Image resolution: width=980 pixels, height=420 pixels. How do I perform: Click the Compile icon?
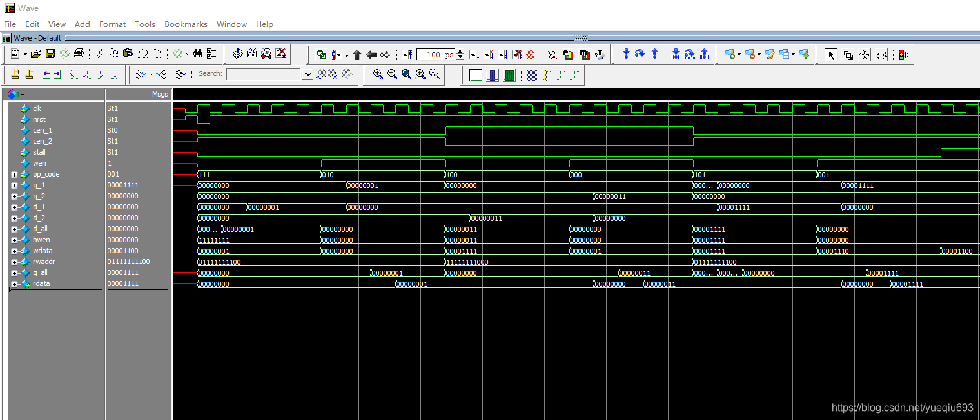pos(238,54)
